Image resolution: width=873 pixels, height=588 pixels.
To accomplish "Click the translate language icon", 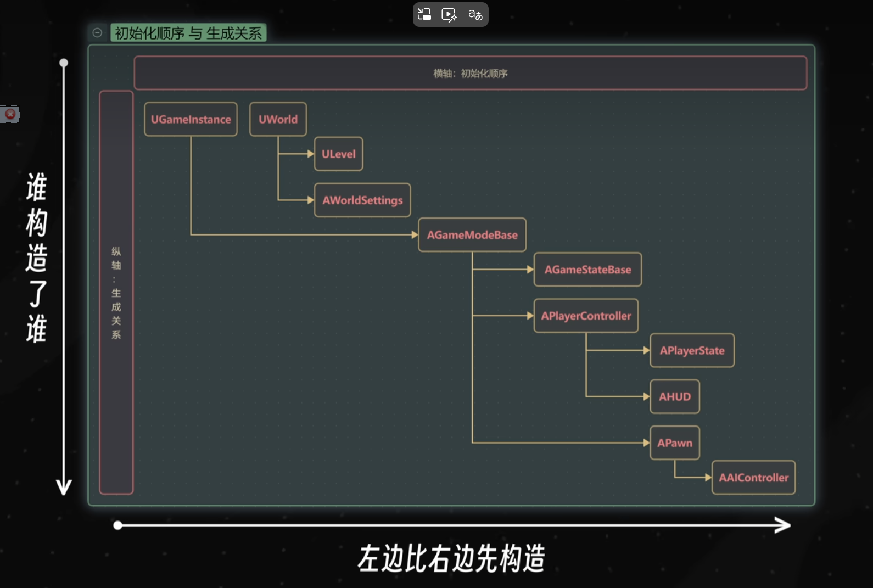I will [x=475, y=15].
